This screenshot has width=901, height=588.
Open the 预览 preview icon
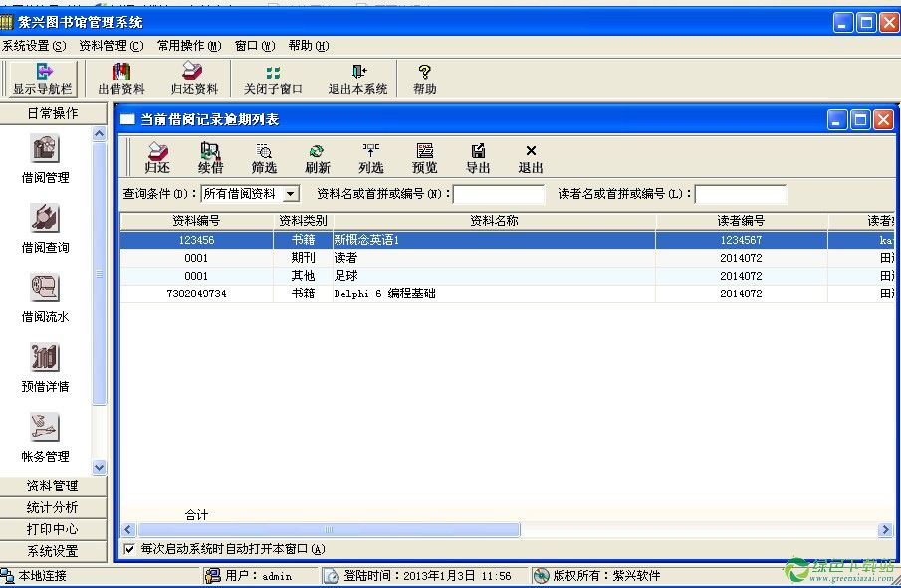425,158
